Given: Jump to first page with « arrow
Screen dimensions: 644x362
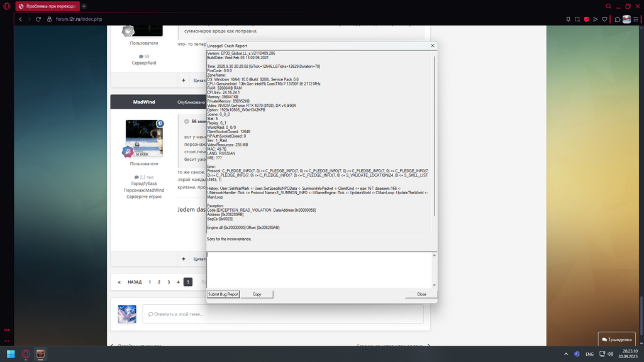Looking at the screenshot, I should [119, 282].
